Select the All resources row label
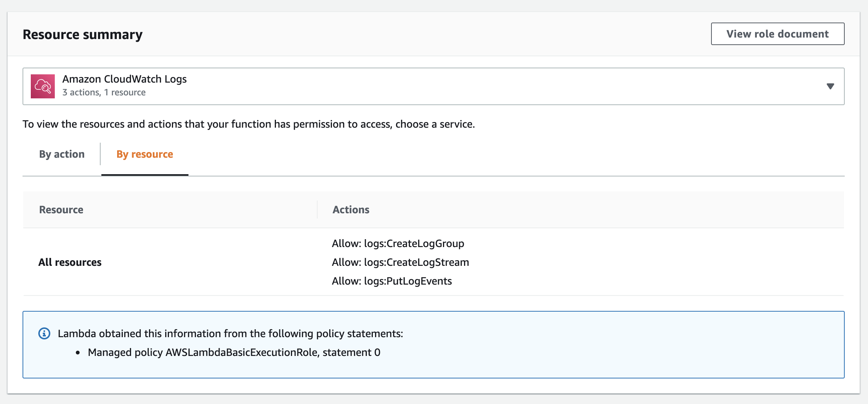868x404 pixels. [70, 262]
